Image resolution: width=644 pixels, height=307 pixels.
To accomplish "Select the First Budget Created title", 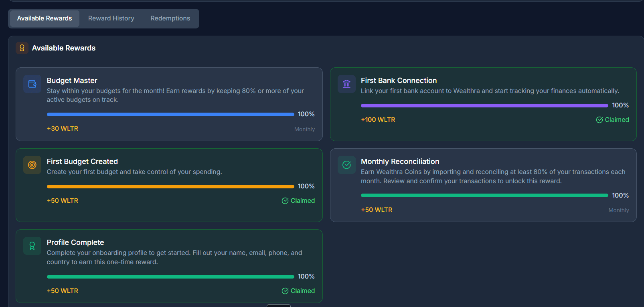I will [x=82, y=162].
